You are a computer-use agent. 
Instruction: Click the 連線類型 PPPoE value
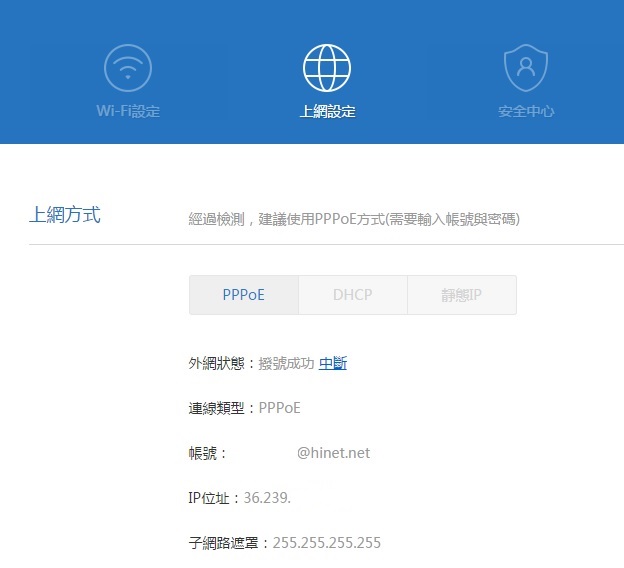tap(279, 408)
